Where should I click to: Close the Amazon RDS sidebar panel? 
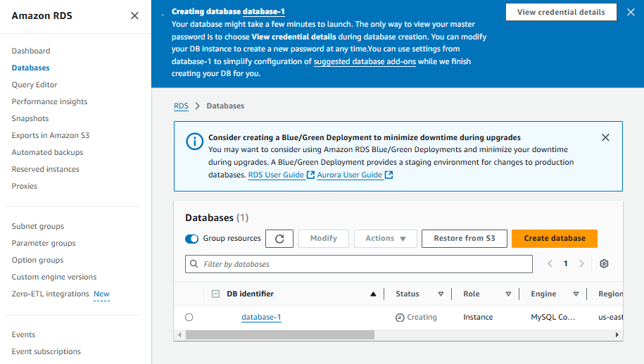(134, 15)
